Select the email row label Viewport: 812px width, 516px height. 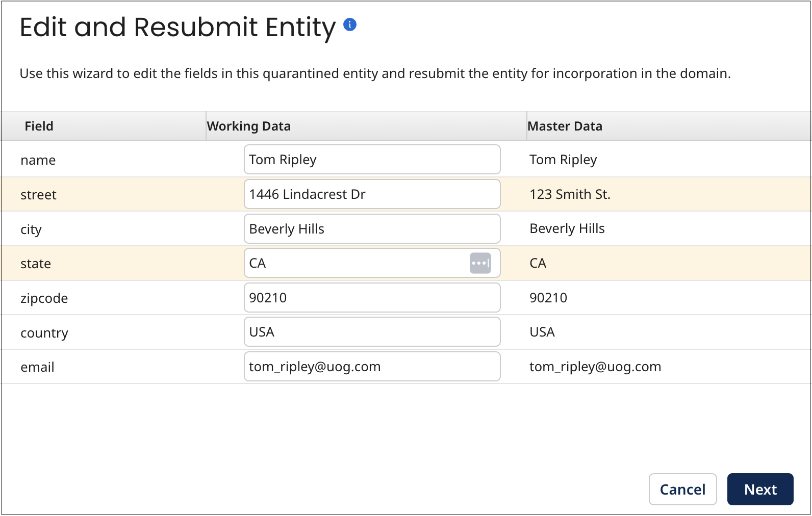37,367
